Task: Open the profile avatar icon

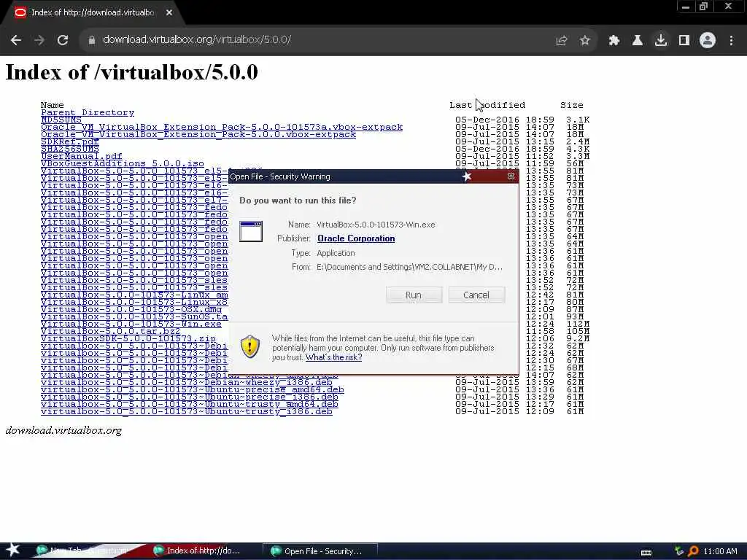Action: 708,40
